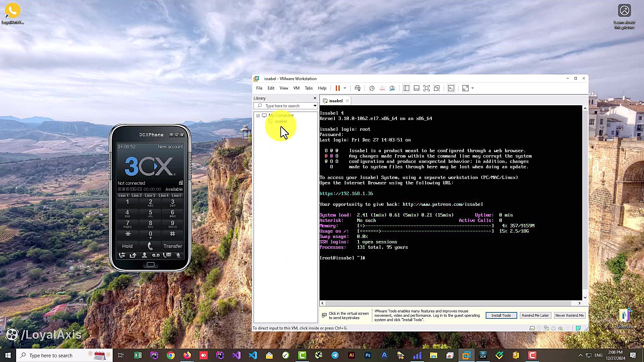644x362 pixels.
Task: Open the View menu in VMware
Action: click(284, 88)
